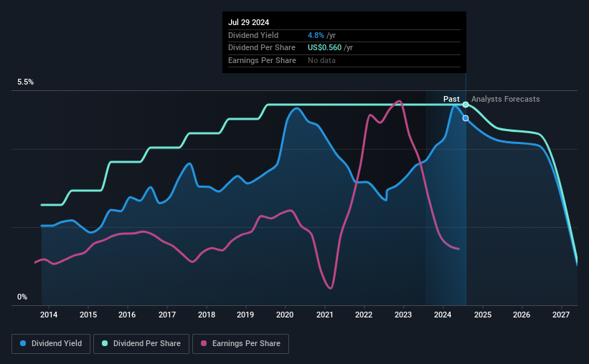589x364 pixels.
Task: Select the 2027 x-axis year label
Action: pos(561,315)
